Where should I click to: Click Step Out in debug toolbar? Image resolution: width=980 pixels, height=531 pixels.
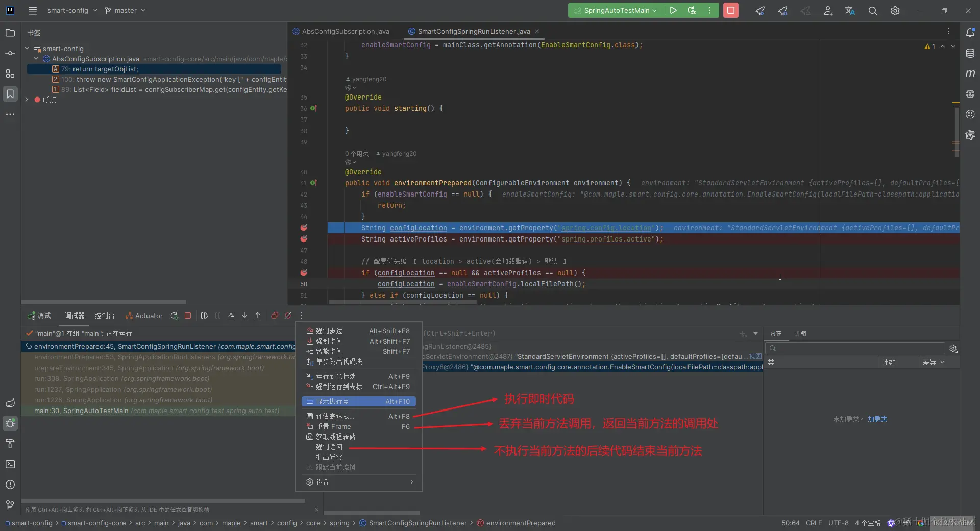[x=258, y=316]
